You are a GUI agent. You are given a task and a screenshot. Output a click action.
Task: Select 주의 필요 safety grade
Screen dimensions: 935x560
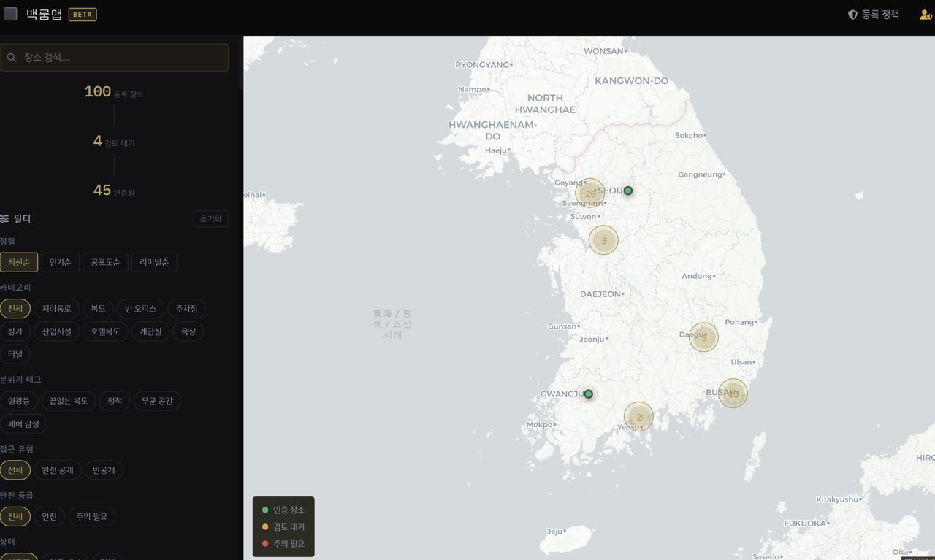pos(92,517)
